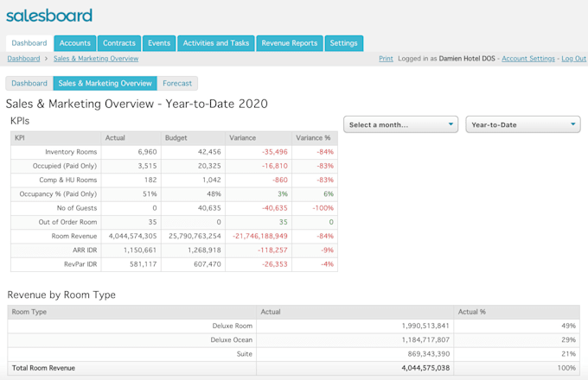
Task: Click the Log Out link
Action: 573,59
